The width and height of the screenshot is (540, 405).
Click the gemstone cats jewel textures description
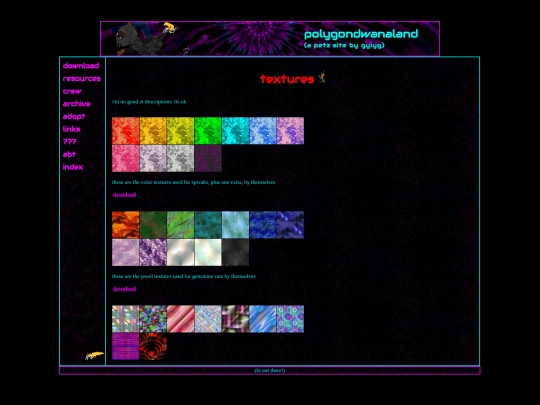[184, 276]
